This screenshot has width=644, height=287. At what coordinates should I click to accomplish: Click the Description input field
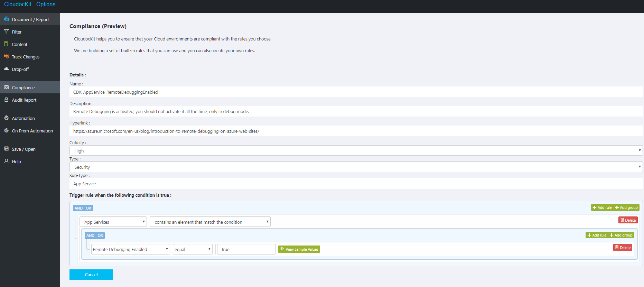[x=356, y=111]
